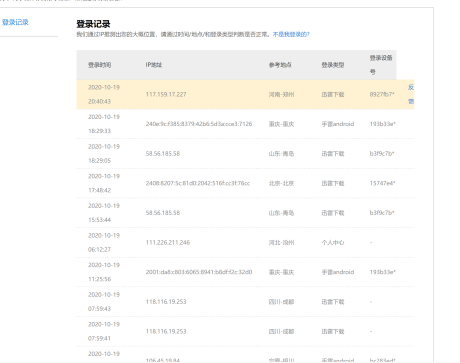Image resolution: width=460 pixels, height=363 pixels.
Task: Open the 登录记录 sidebar item
Action: click(15, 22)
